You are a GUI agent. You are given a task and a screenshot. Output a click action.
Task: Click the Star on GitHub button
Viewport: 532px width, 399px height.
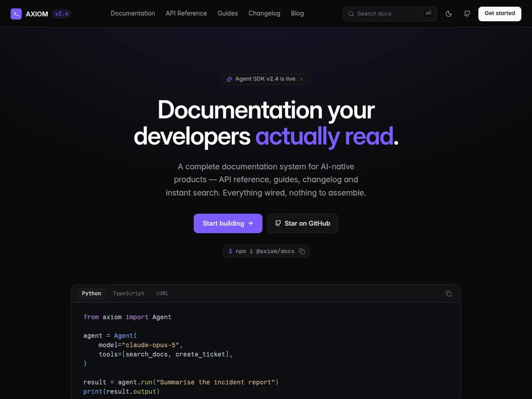point(302,223)
